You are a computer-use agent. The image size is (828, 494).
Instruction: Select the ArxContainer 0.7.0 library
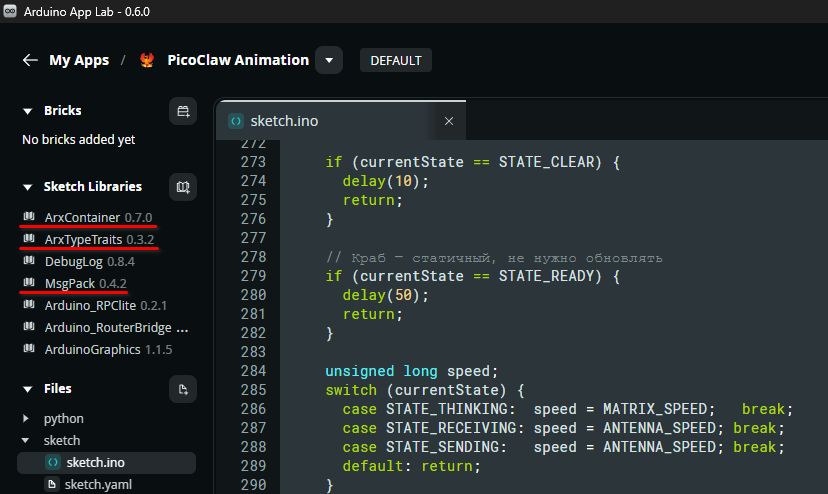(x=98, y=217)
